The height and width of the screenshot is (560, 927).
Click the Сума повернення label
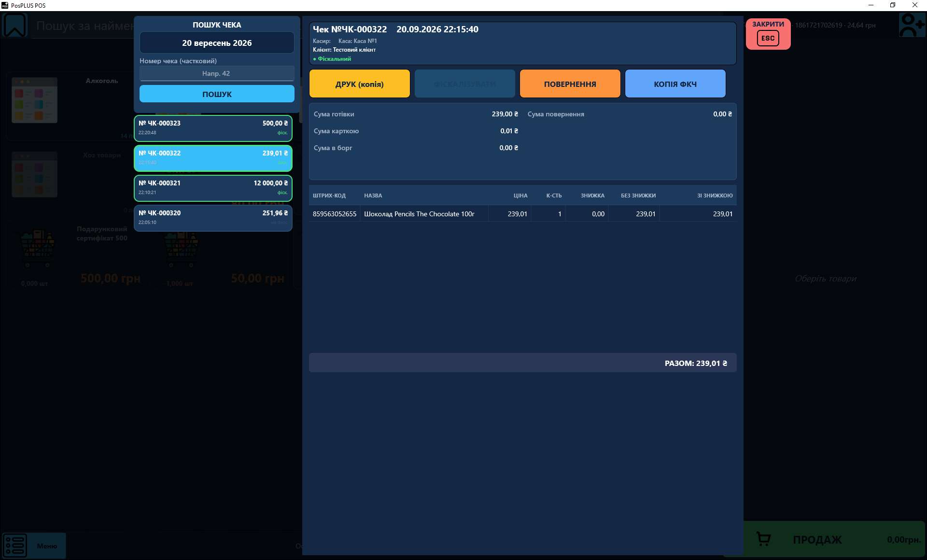click(x=556, y=114)
